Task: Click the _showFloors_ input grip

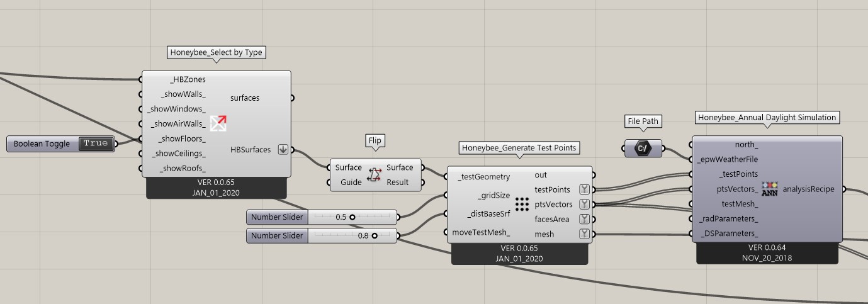Action: 141,139
